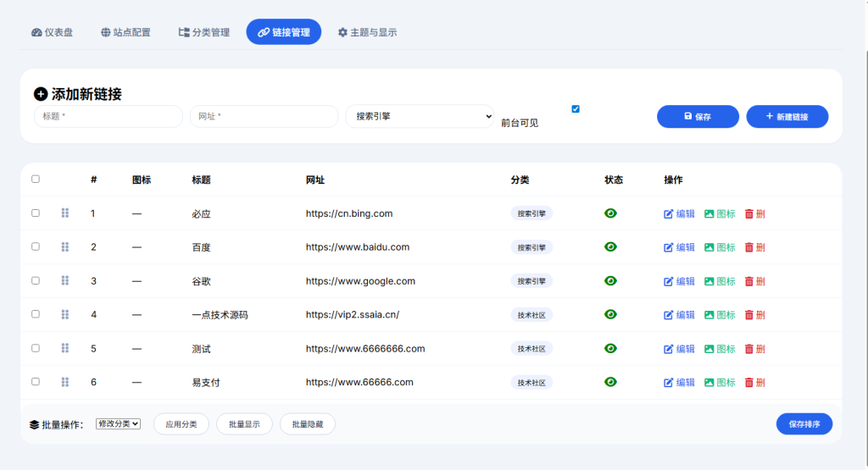Open 主题与显示 settings tab
Screen dimensions: 868x470
point(368,32)
